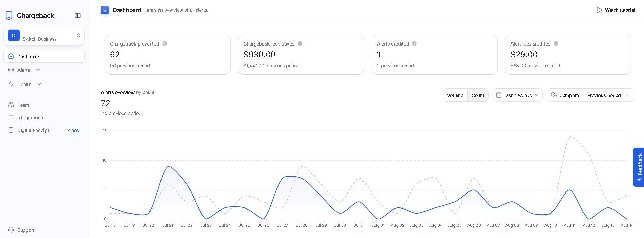Open the Alerts sidebar item
The width and height of the screenshot is (644, 238).
pyautogui.click(x=24, y=70)
